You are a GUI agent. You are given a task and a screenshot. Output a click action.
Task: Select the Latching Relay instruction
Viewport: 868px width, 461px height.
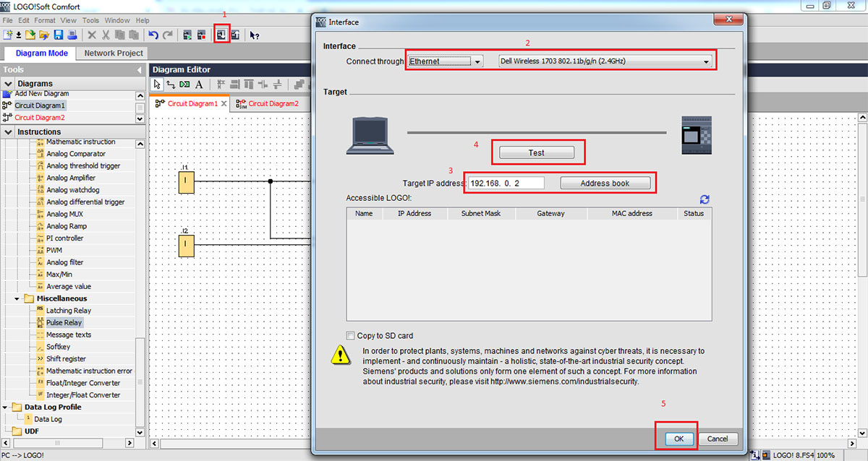pos(69,311)
